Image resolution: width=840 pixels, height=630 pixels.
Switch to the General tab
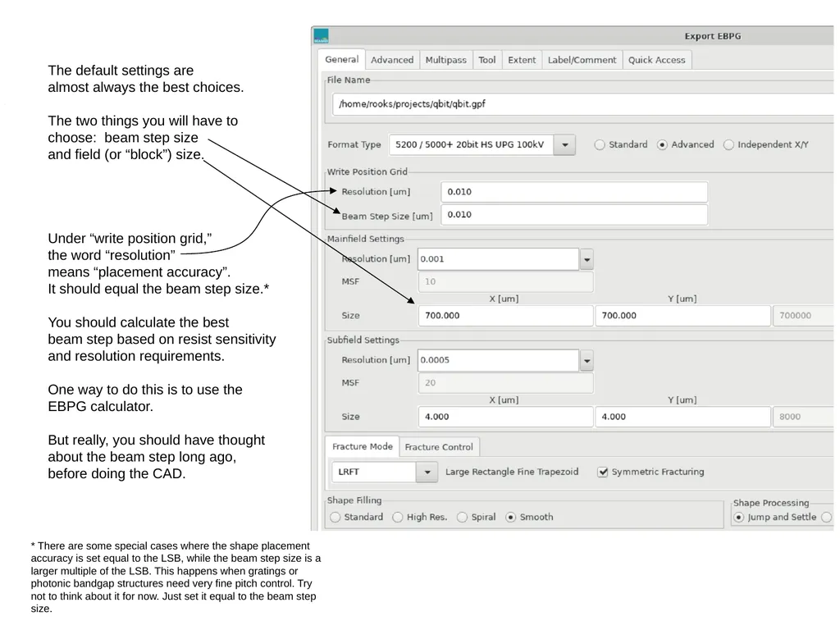pyautogui.click(x=342, y=59)
